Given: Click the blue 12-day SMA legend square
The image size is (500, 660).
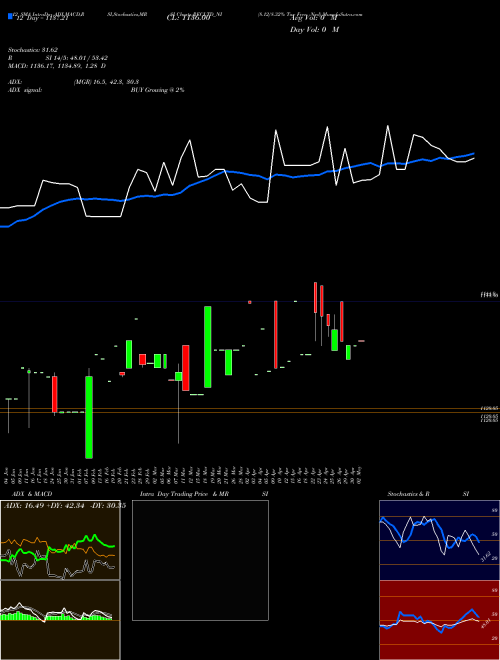Looking at the screenshot, I should (x=10, y=16).
